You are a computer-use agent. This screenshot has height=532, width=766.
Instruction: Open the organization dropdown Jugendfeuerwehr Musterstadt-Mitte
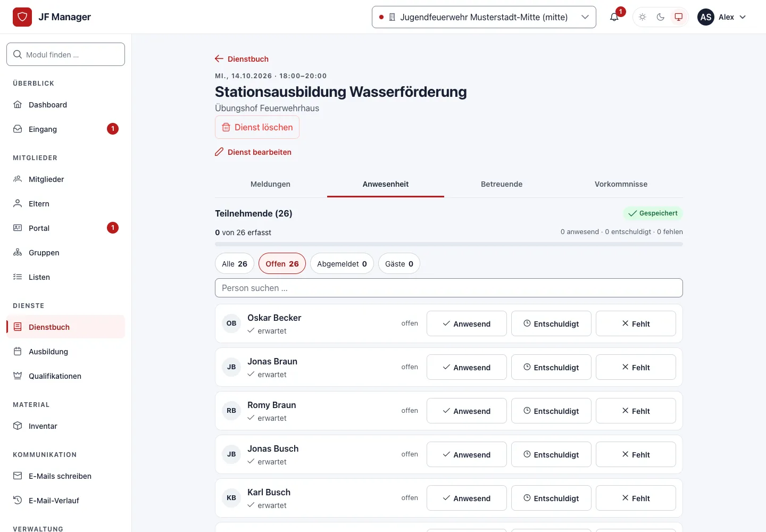coord(484,17)
